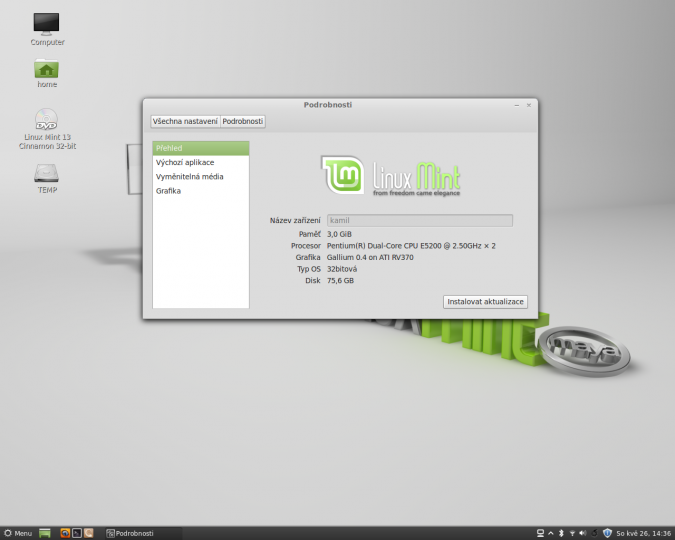This screenshot has width=675, height=540.
Task: Open the Bluetooth tray icon
Action: (561, 533)
